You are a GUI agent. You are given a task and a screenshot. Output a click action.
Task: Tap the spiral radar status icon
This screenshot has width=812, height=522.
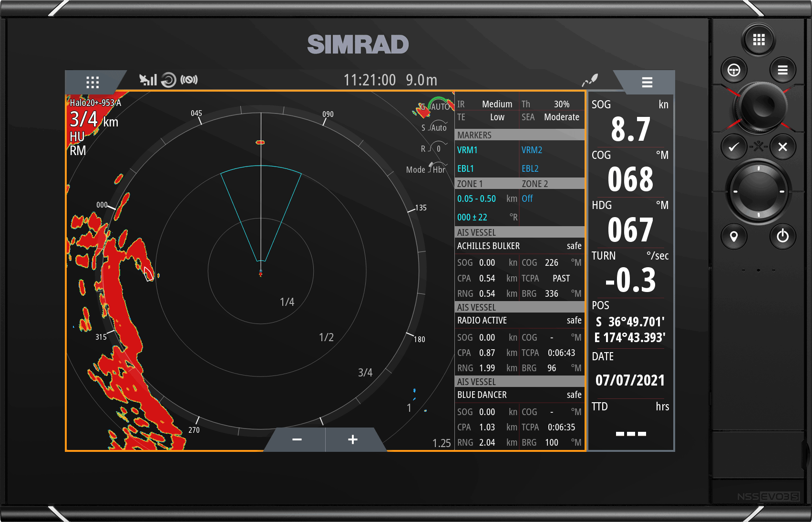coord(168,80)
